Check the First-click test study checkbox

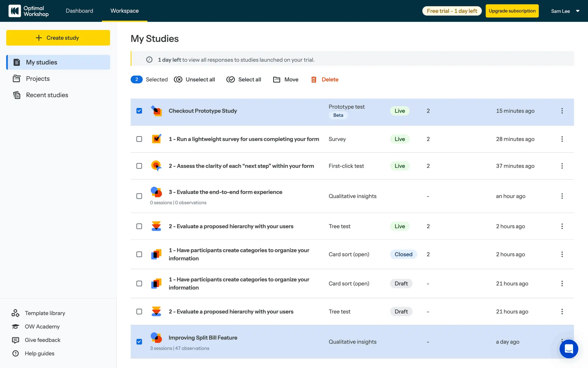tap(139, 166)
